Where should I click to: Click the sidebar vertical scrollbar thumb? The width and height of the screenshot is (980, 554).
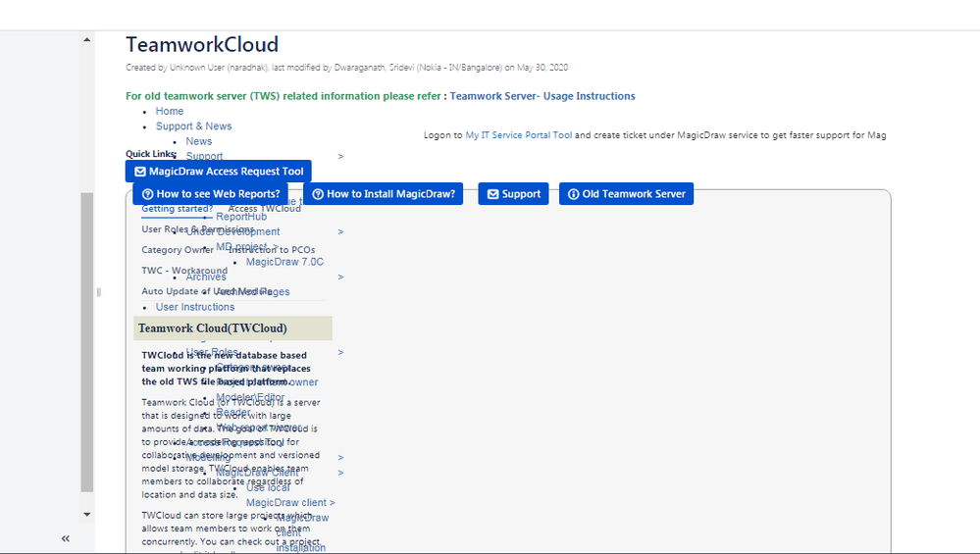pyautogui.click(x=87, y=342)
